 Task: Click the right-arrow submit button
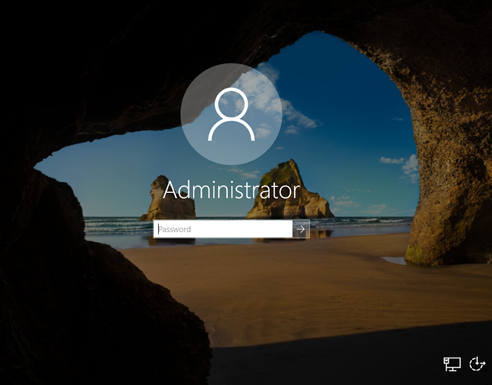point(301,229)
